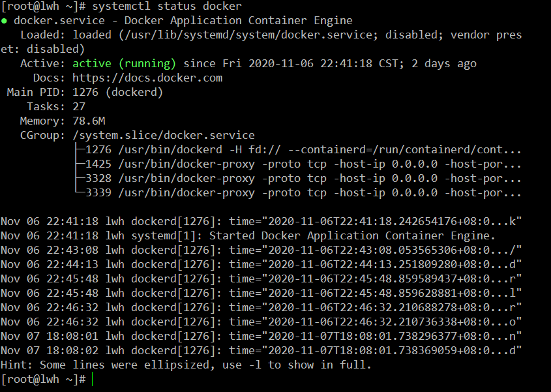Viewport: 551px width, 392px height.
Task: Click the 'et: disabled)' wrapped line
Action: click(x=43, y=49)
